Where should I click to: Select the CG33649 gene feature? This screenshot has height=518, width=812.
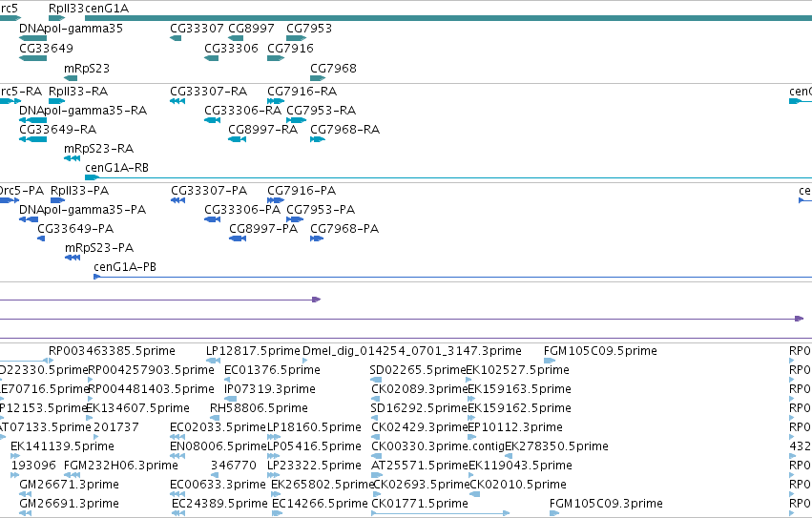click(x=32, y=58)
